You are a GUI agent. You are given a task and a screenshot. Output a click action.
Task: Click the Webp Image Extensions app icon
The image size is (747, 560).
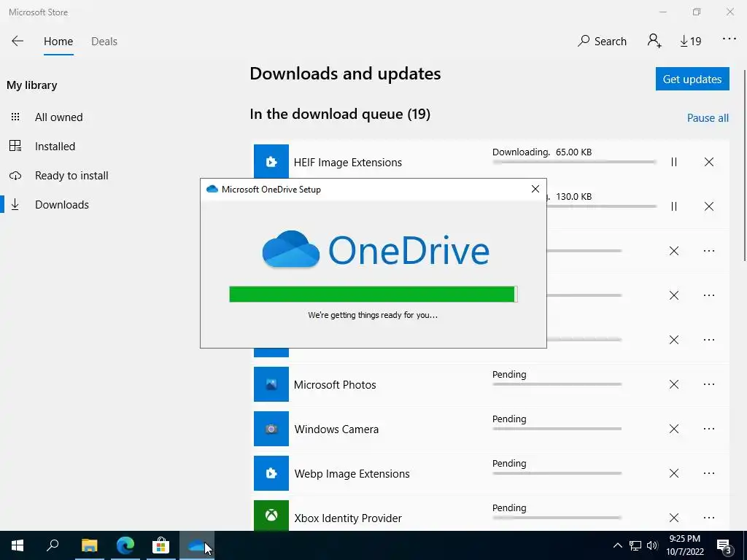[271, 473]
